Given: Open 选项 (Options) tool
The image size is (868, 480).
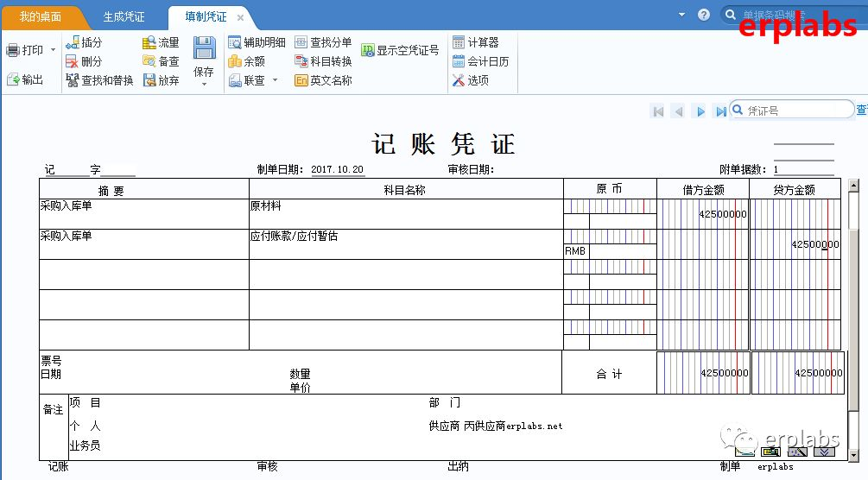Looking at the screenshot, I should tap(471, 80).
